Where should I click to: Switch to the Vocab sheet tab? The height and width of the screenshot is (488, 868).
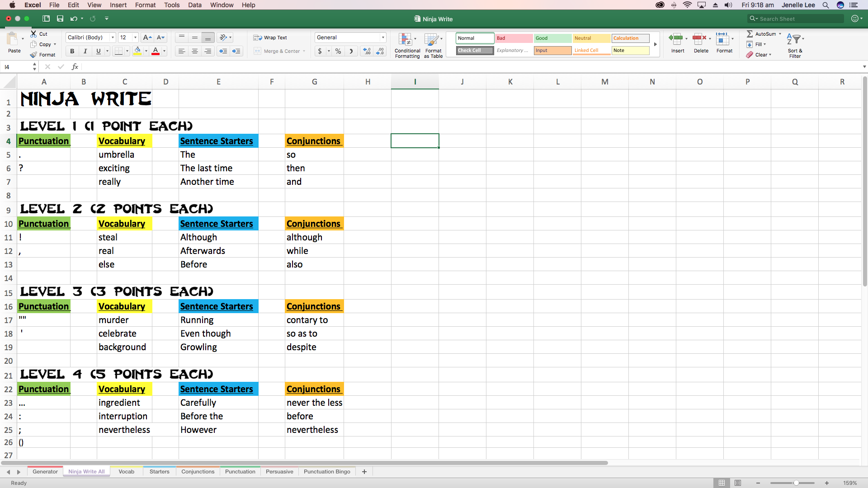click(x=126, y=471)
